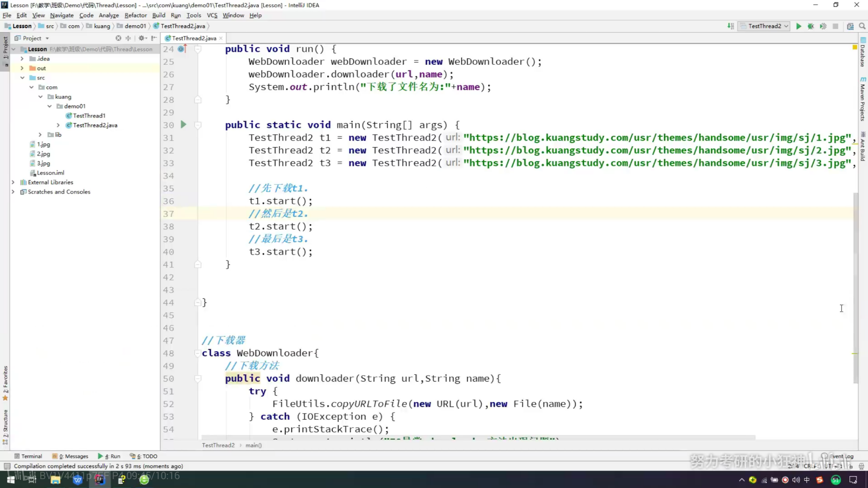
Task: Open the TODO tool window
Action: coord(144,456)
